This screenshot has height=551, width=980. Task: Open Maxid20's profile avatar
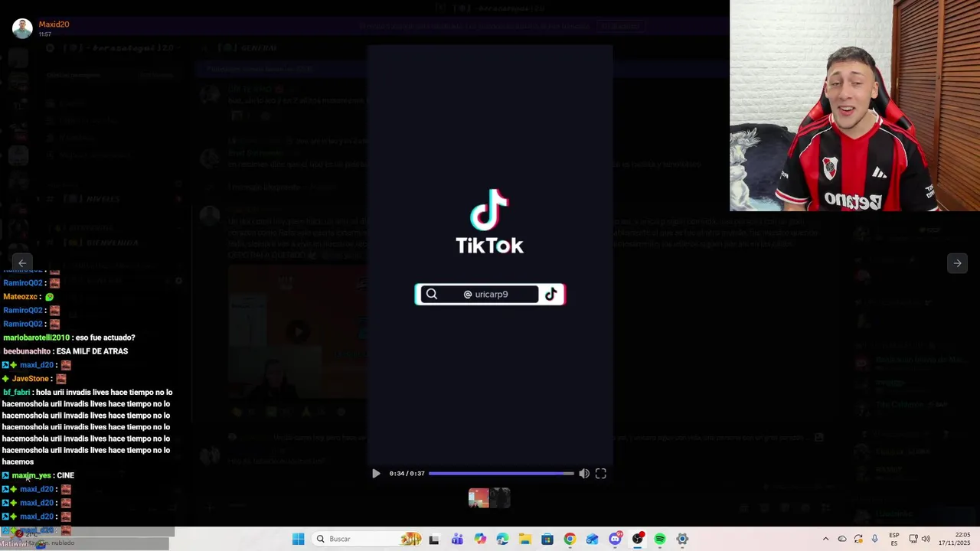point(22,28)
